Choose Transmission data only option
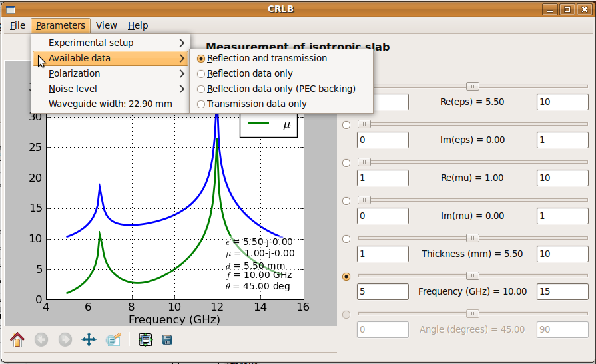The image size is (596, 364). pyautogui.click(x=256, y=104)
